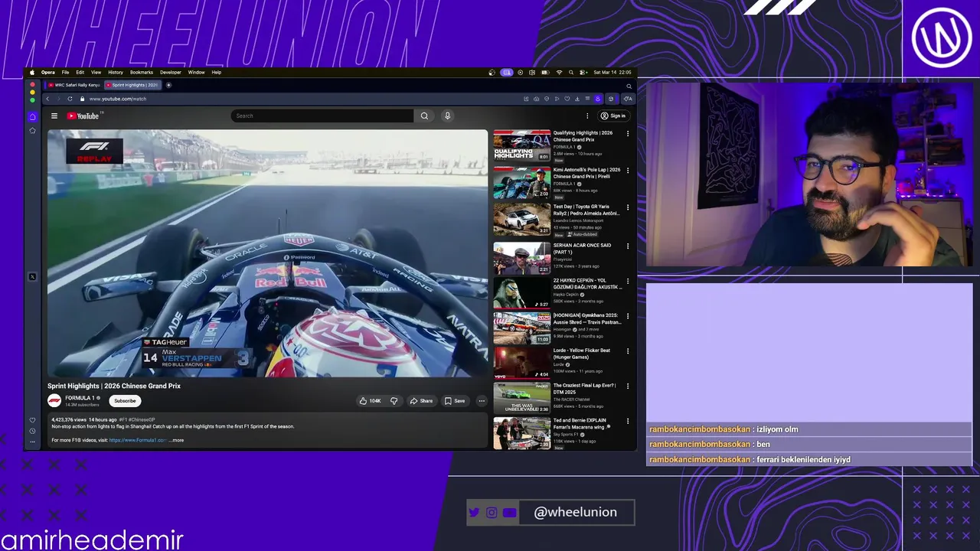980x551 pixels.
Task: Open Opera sidebar pinboard star-shaped icon
Action: pyautogui.click(x=32, y=131)
